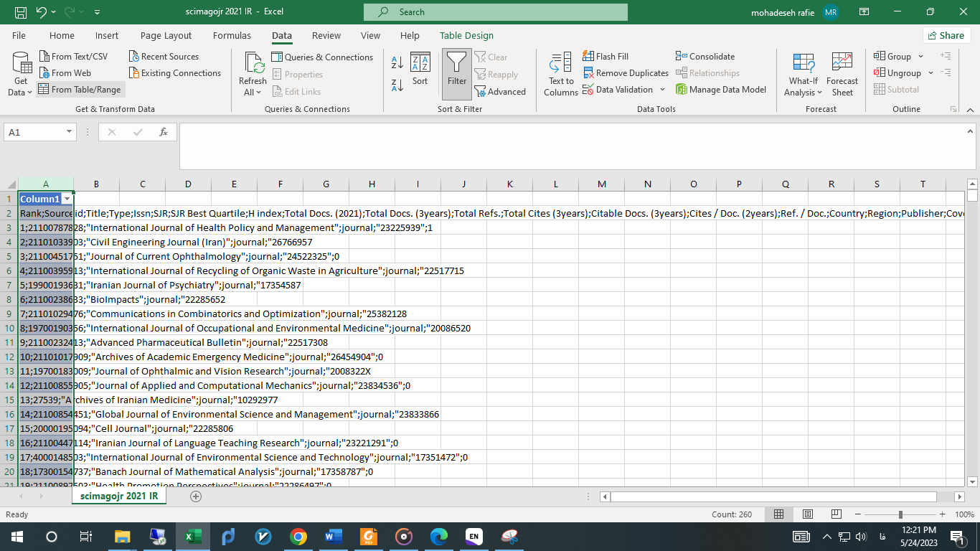Select column B header

tap(96, 184)
